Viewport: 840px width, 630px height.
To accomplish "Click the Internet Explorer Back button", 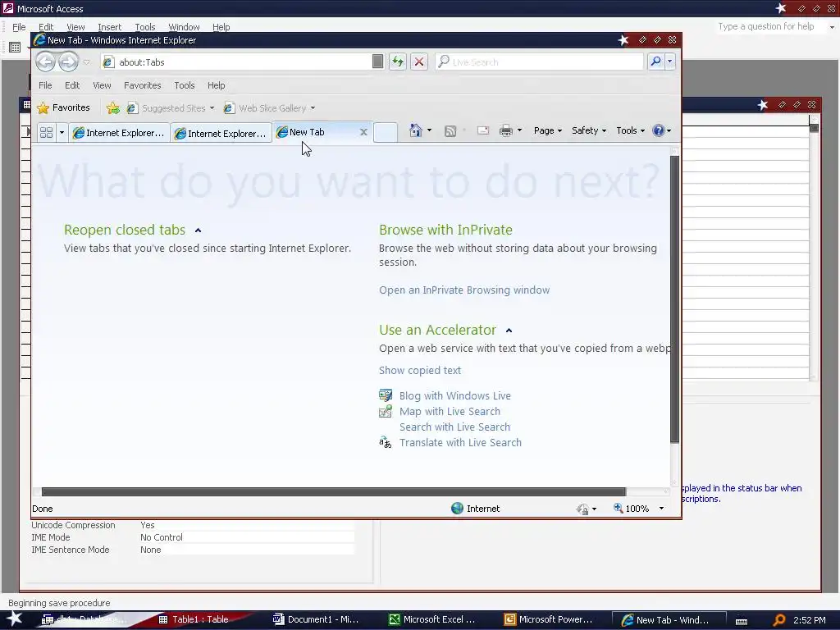I will (x=46, y=62).
